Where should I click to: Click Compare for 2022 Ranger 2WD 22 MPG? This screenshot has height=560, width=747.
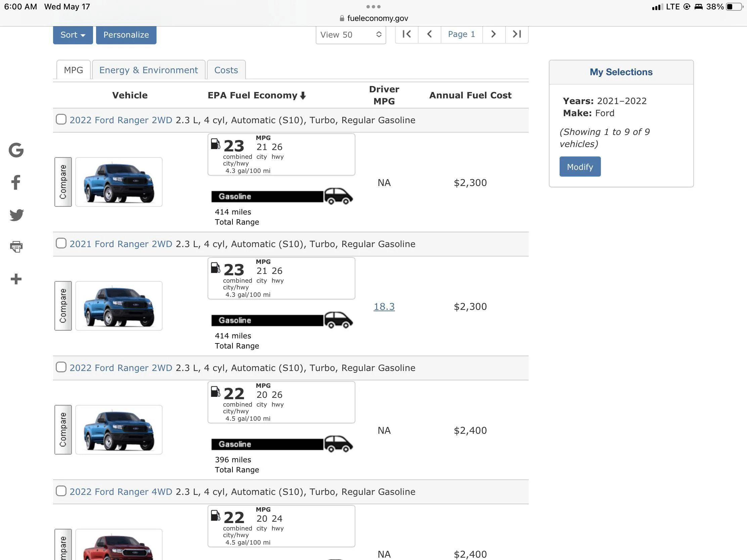pos(63,430)
